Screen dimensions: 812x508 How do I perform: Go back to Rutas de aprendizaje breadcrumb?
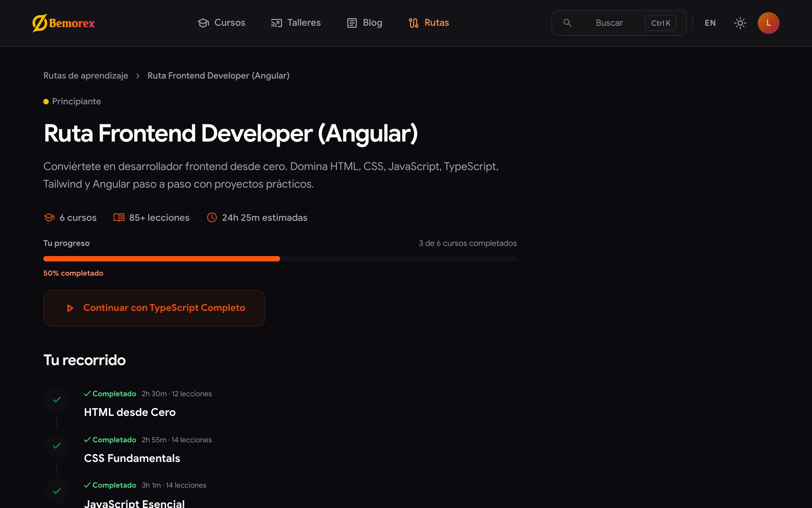click(x=86, y=76)
